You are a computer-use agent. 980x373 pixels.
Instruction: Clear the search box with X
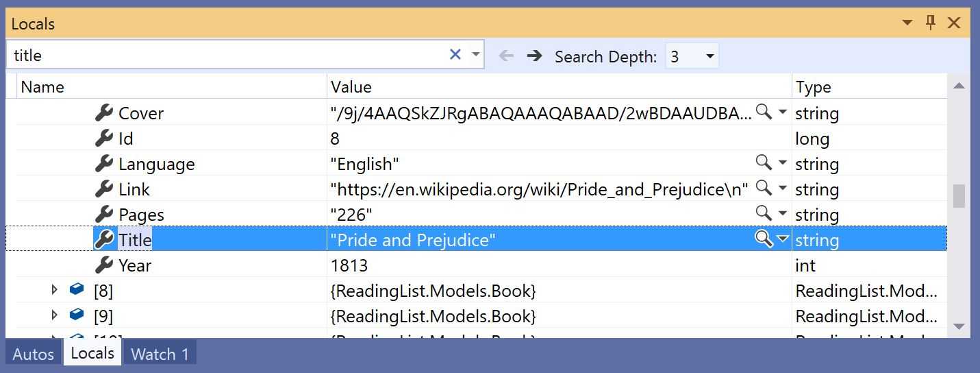coord(455,54)
